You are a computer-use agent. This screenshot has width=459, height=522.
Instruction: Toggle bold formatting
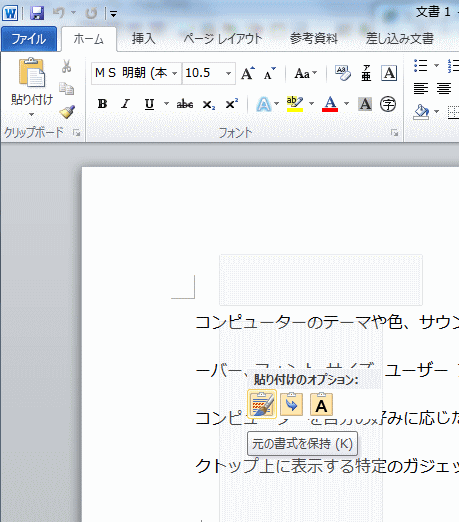pos(102,104)
